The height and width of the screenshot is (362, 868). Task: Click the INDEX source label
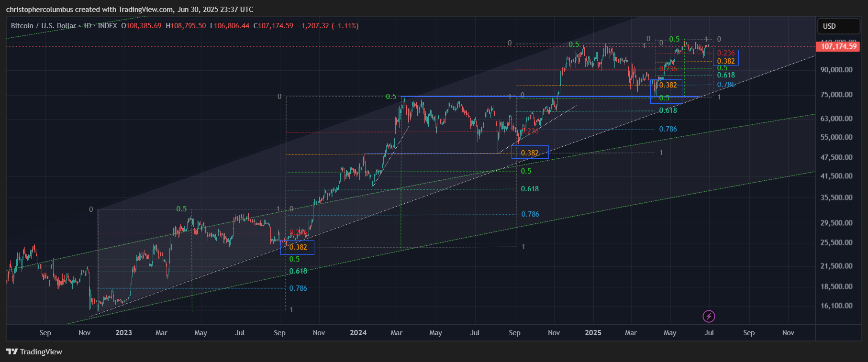107,26
